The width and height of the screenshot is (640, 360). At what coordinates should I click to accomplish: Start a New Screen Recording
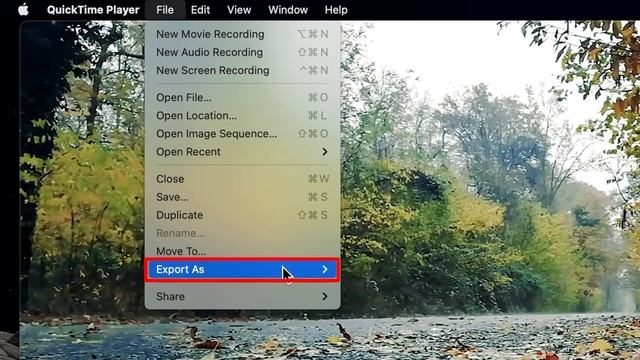click(x=242, y=70)
